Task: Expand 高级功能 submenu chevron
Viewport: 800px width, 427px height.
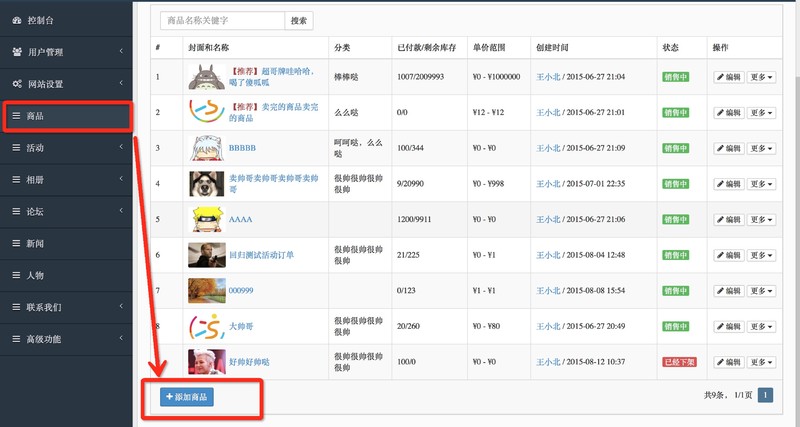Action: [x=121, y=338]
